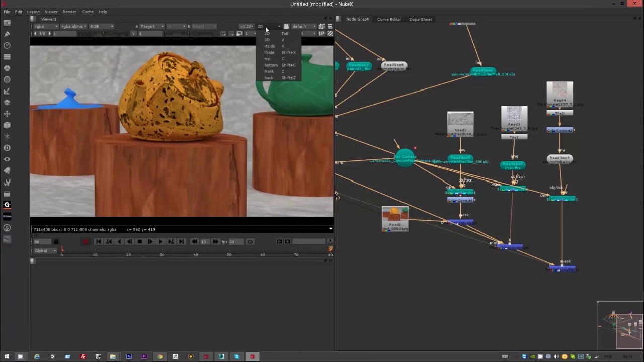The width and height of the screenshot is (644, 362).
Task: Go to the last frame
Action: click(x=181, y=242)
